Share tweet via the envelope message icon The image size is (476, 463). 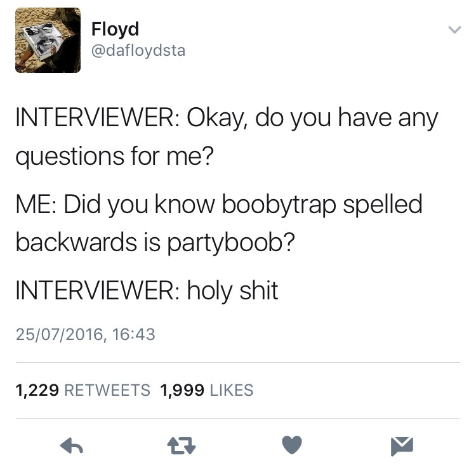pos(402,446)
